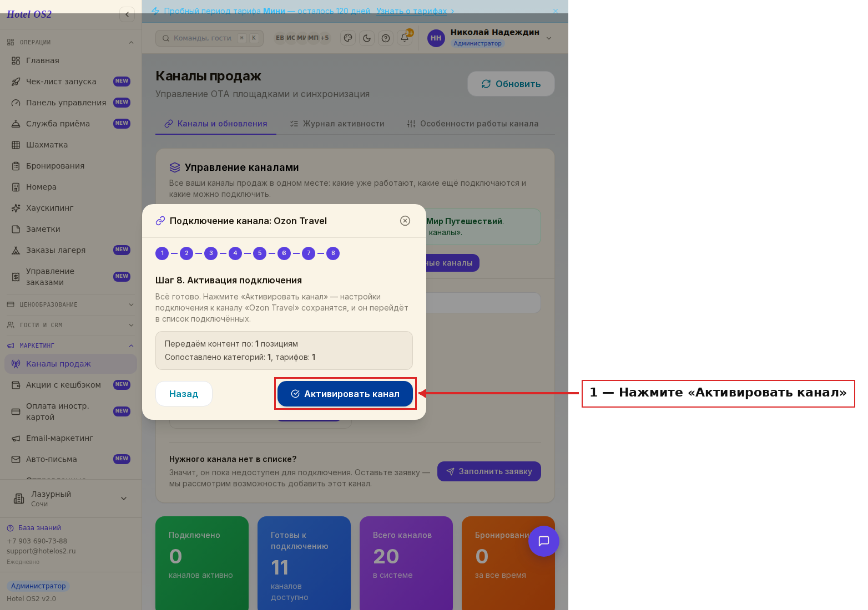Click the «Оплата иностр. картой» card icon
Viewport: 868px width, 610px height.
click(x=16, y=411)
